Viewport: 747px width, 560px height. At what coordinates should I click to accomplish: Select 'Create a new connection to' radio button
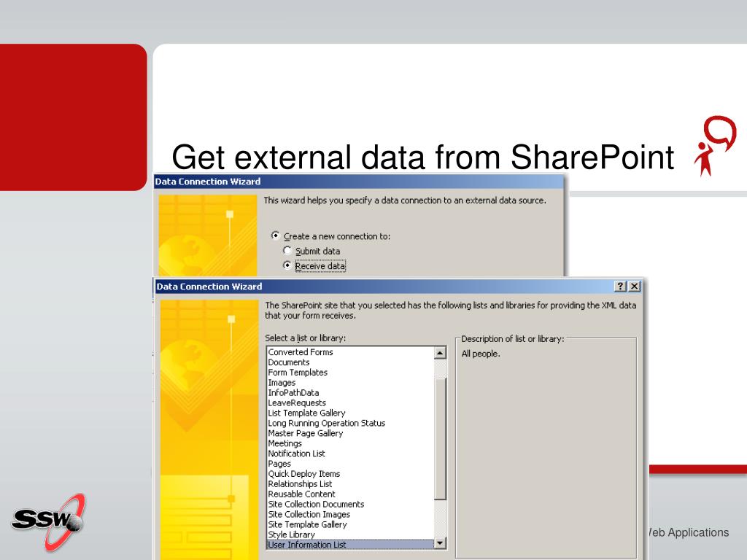pyautogui.click(x=275, y=236)
